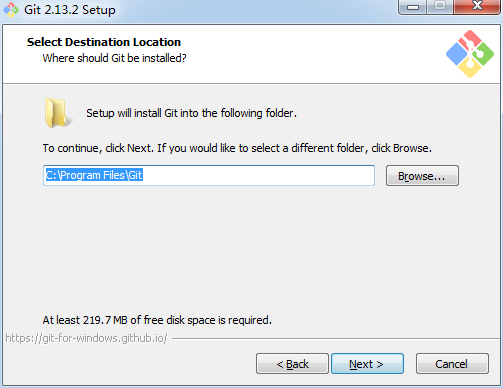Click the Git icon in the title bar
Image resolution: width=503 pixels, height=388 pixels.
[x=11, y=10]
